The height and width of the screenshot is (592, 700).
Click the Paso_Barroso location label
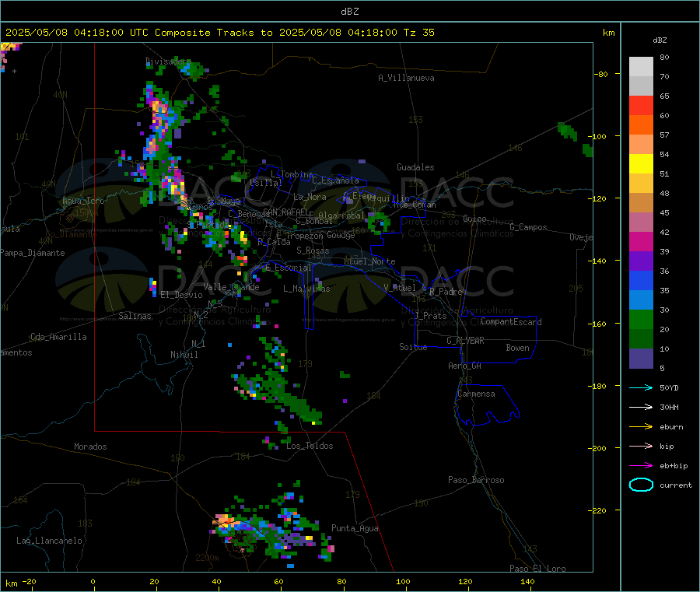pos(476,480)
